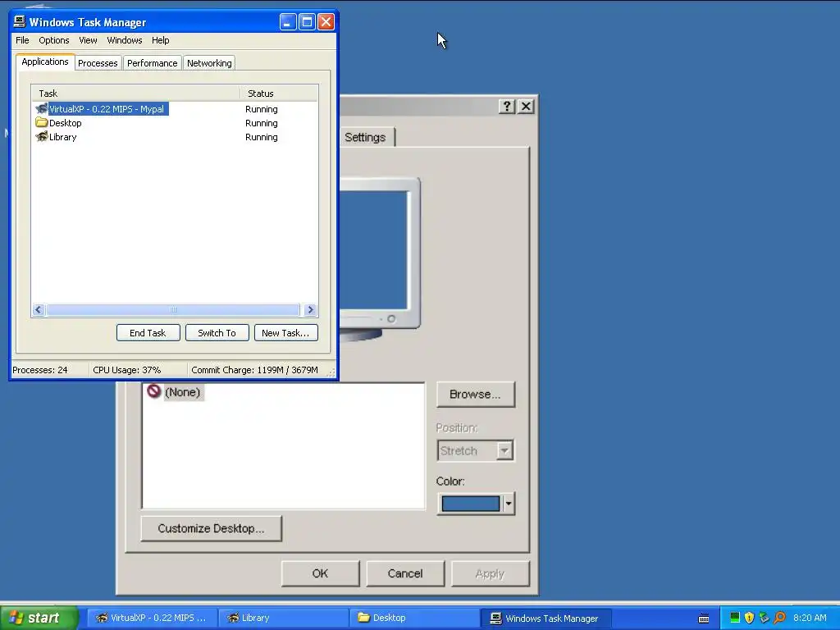Click the Customize Desktop... button
Screen dimensions: 840x630
tap(211, 528)
